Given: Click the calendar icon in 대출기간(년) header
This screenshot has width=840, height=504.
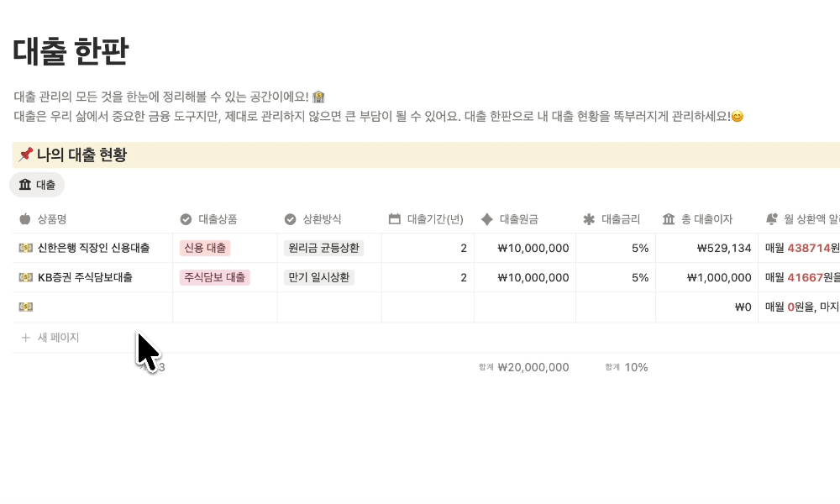Looking at the screenshot, I should tap(395, 219).
